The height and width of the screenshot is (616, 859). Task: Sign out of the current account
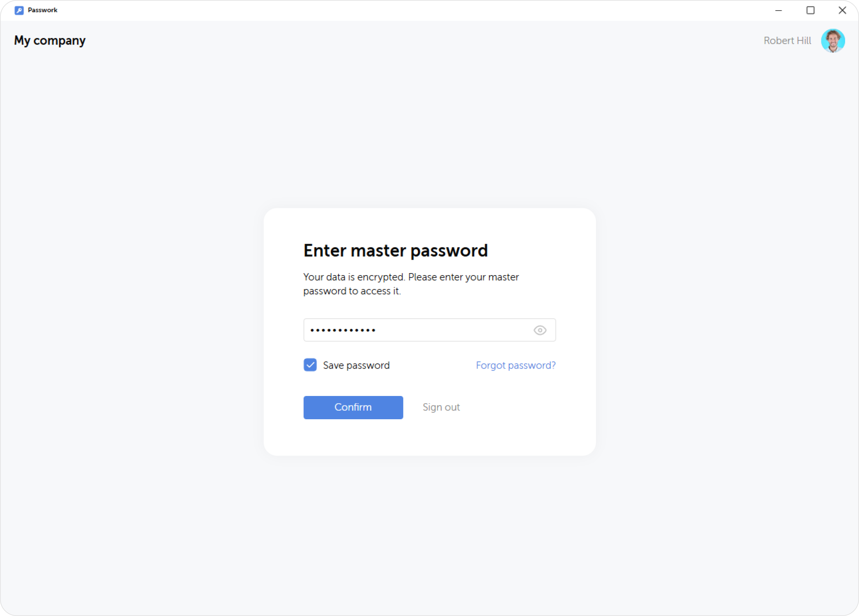441,407
